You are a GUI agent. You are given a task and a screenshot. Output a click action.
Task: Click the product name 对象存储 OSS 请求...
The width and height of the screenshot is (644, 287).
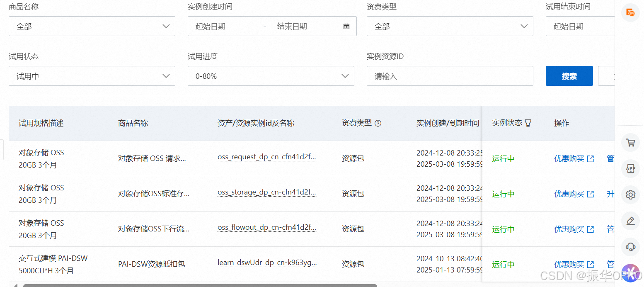[152, 159]
